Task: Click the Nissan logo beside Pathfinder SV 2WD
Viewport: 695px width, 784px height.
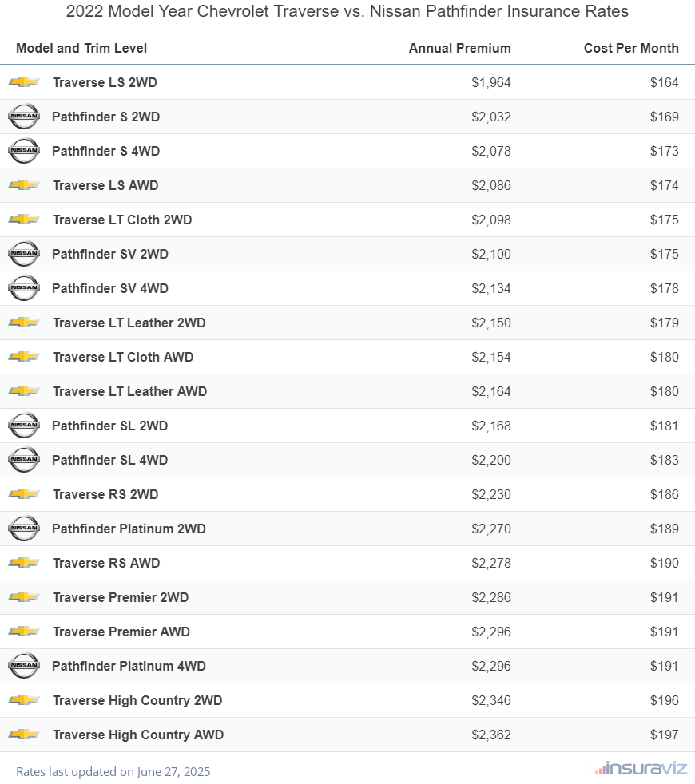Action: (24, 254)
